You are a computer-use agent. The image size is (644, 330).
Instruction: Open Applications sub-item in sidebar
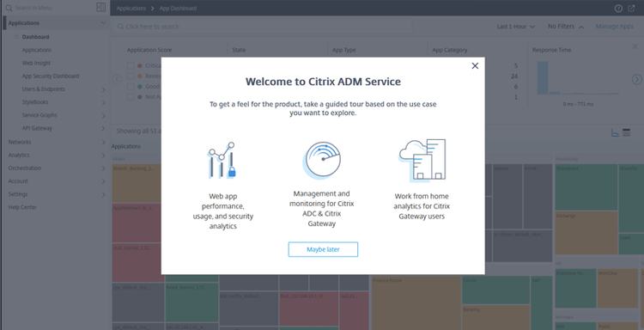point(37,50)
